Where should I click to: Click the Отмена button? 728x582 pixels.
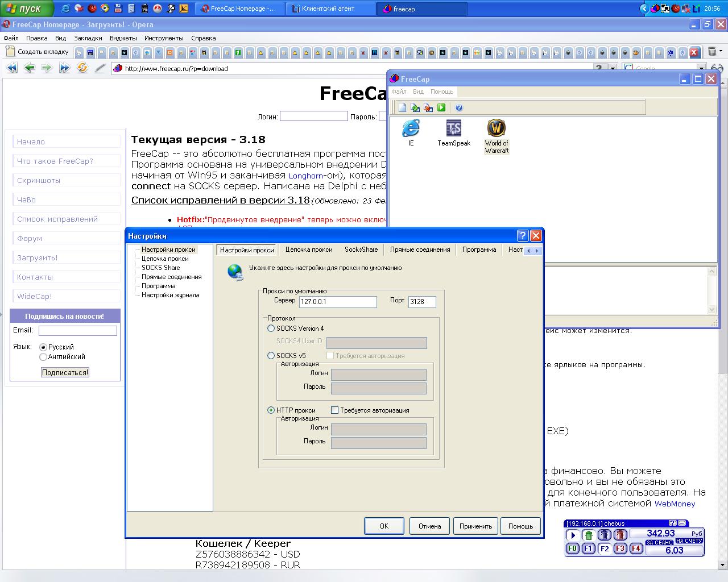pos(429,526)
